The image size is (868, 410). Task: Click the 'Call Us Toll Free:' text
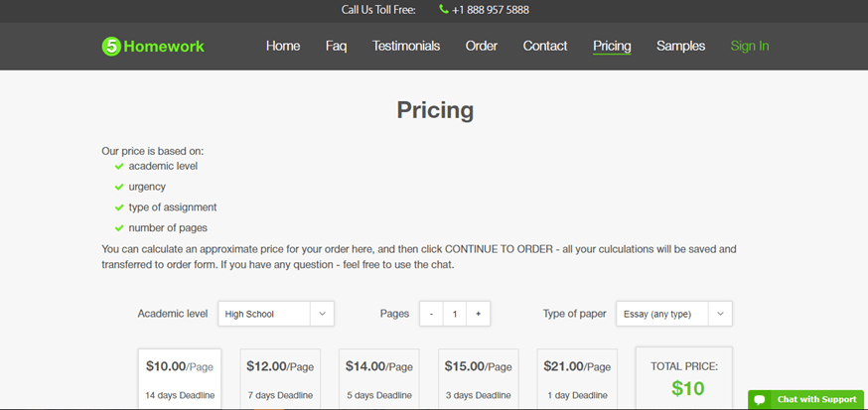pos(378,10)
